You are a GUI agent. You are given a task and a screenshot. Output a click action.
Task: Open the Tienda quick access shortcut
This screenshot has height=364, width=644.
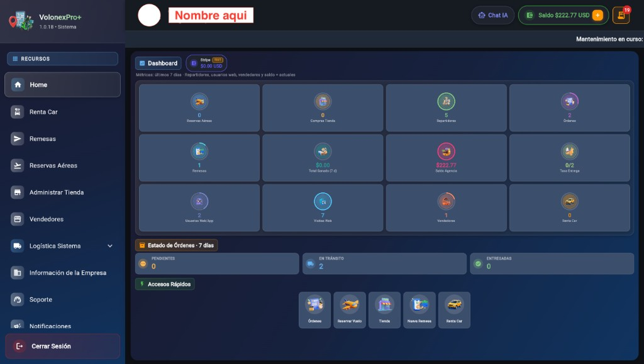384,310
